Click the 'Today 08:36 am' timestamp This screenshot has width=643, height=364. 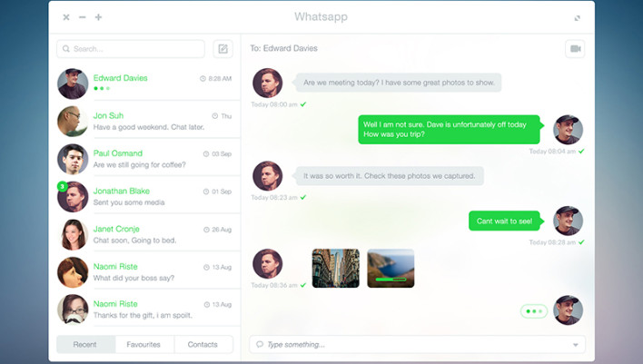[x=274, y=285]
